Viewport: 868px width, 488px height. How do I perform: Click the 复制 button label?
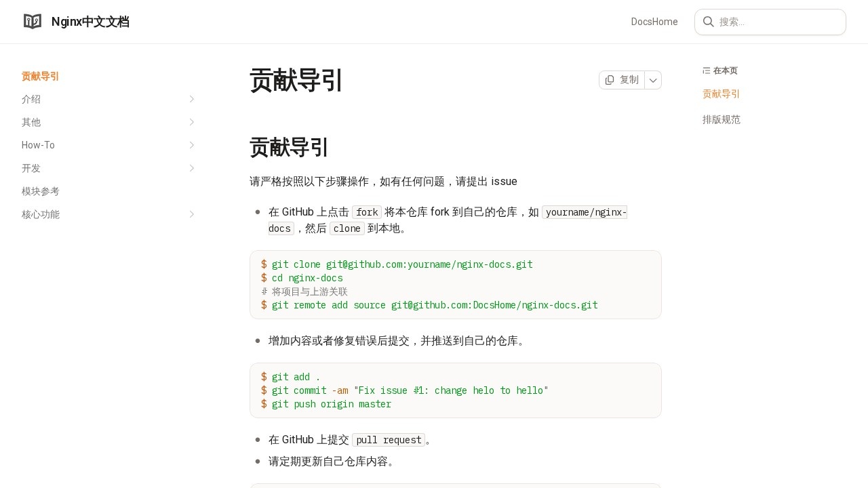(x=629, y=80)
